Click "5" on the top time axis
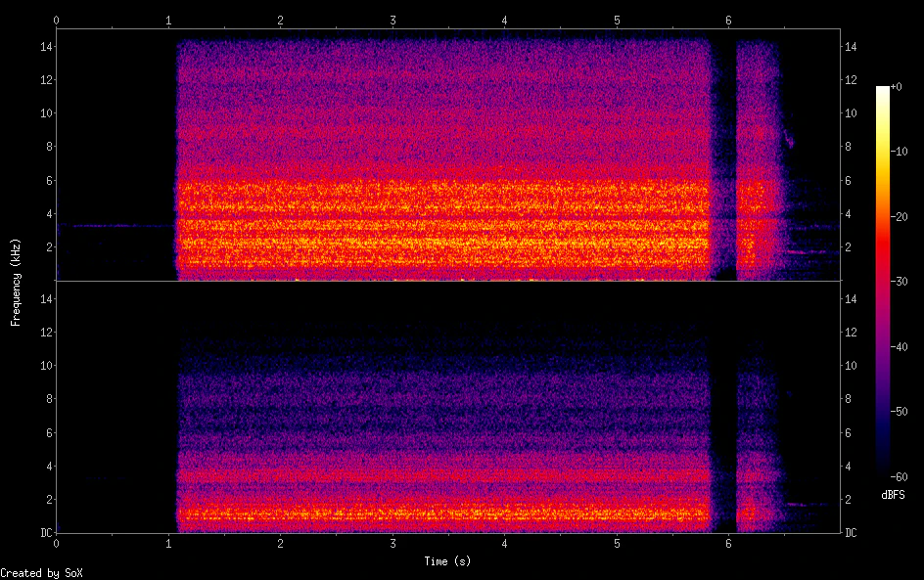The height and width of the screenshot is (580, 924). pos(617,21)
